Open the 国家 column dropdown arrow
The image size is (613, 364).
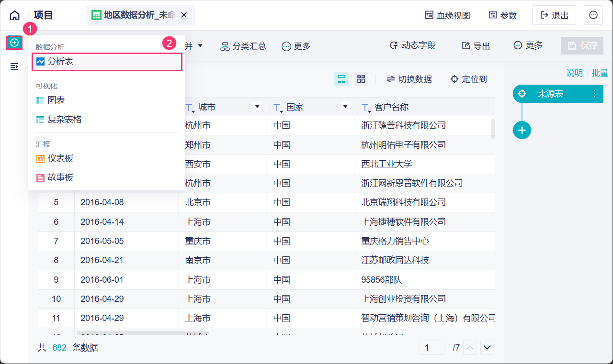[x=345, y=107]
